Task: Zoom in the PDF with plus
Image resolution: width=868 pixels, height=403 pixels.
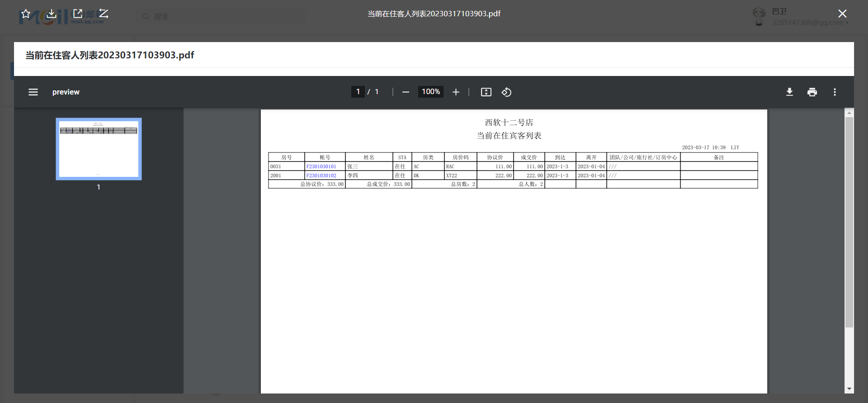Action: coord(456,92)
